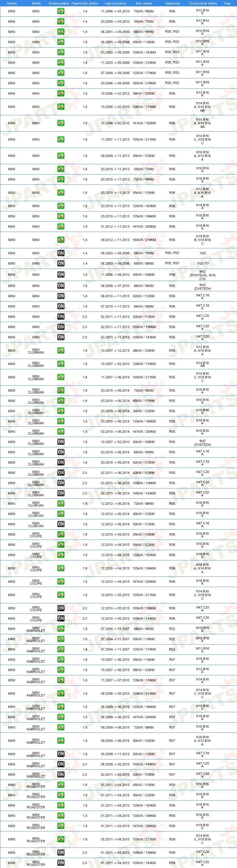237x868 pixels.
Task: Click diesel icon in Roadster 105kW / 143KM row
Action: (x=61, y=863)
